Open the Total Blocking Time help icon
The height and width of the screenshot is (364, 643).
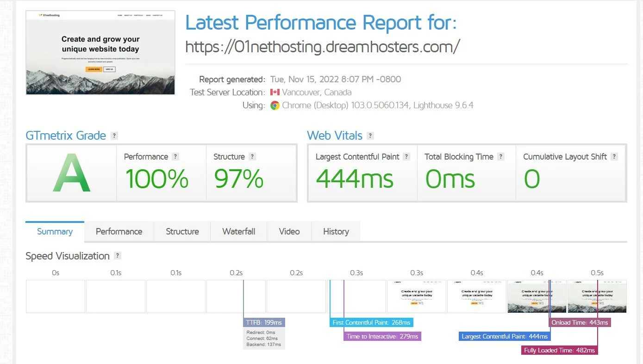pyautogui.click(x=500, y=156)
